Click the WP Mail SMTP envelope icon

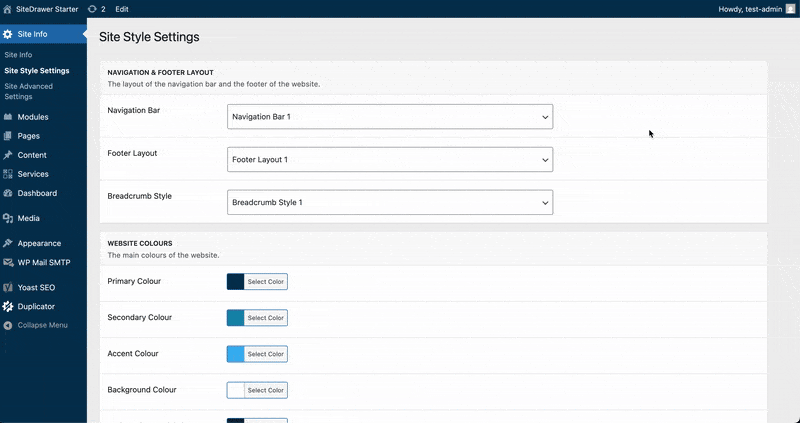(x=8, y=263)
